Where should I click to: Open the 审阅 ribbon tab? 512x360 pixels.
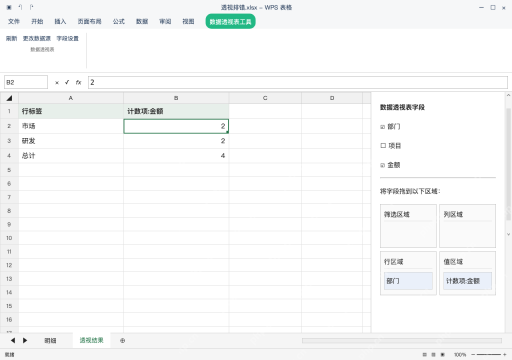click(x=165, y=21)
